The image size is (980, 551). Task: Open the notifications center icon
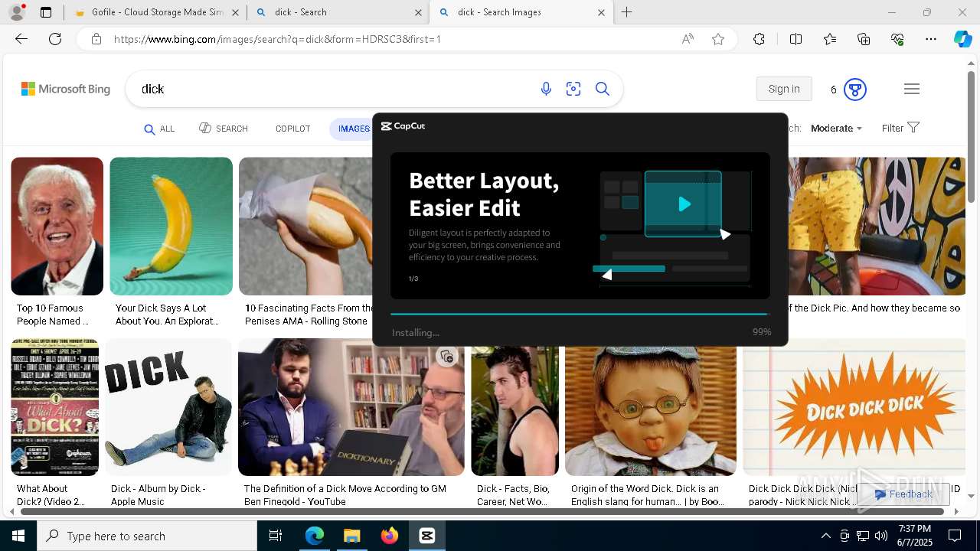coord(955,536)
